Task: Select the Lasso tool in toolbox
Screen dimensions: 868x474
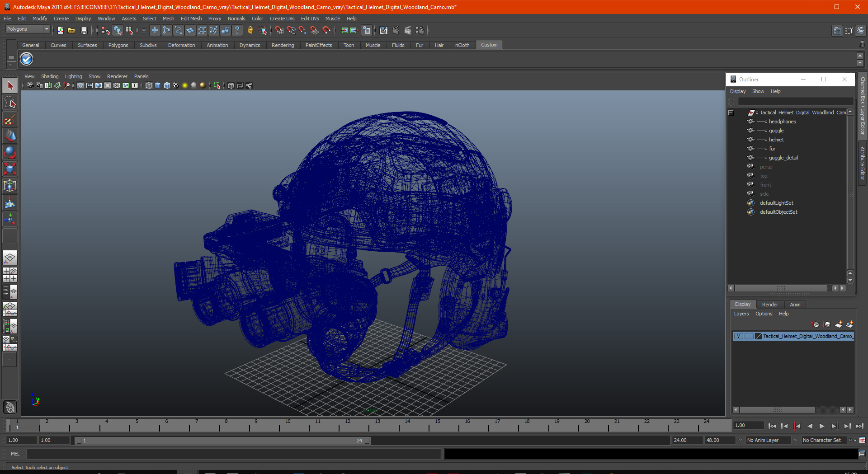Action: click(x=10, y=103)
